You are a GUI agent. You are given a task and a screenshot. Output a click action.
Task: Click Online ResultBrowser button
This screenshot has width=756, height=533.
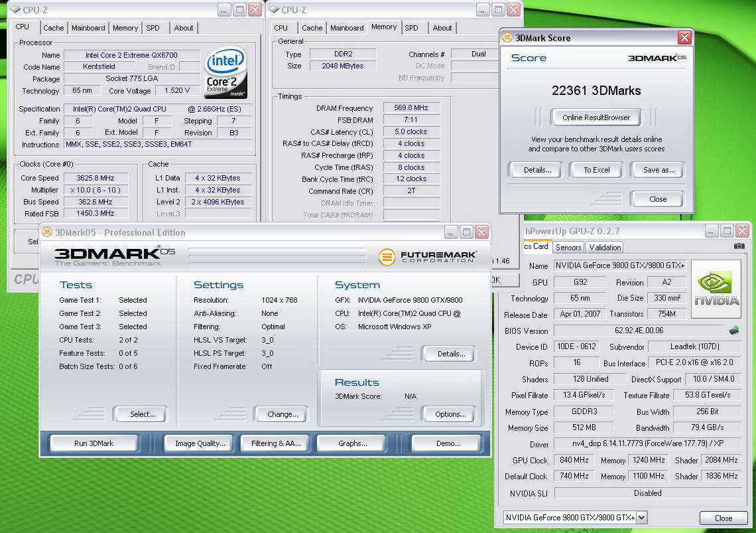click(596, 117)
